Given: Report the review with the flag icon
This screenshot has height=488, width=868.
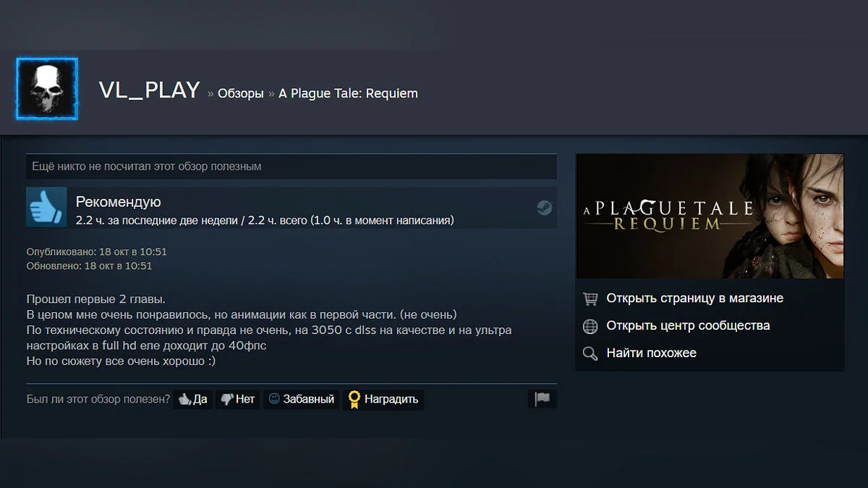Looking at the screenshot, I should pyautogui.click(x=542, y=399).
